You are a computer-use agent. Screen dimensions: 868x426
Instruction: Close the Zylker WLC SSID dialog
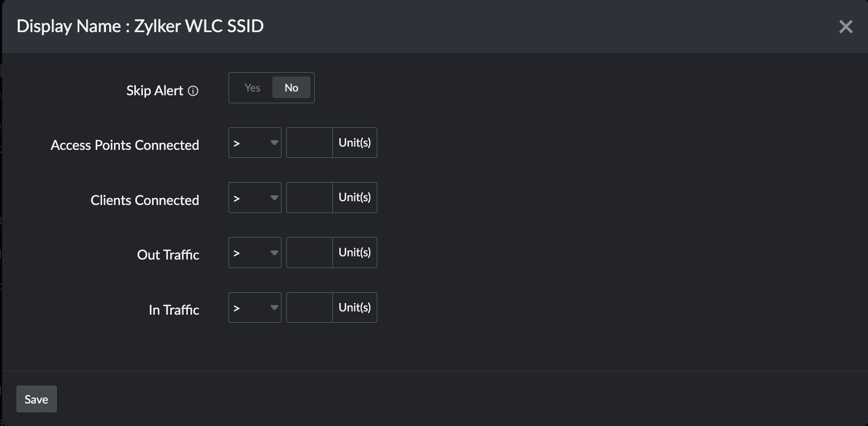846,27
